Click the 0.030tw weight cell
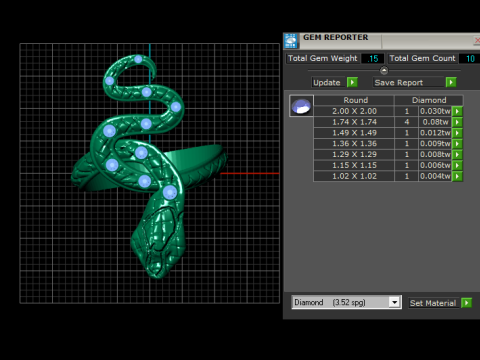Image resolution: width=480 pixels, height=360 pixels. [435, 111]
